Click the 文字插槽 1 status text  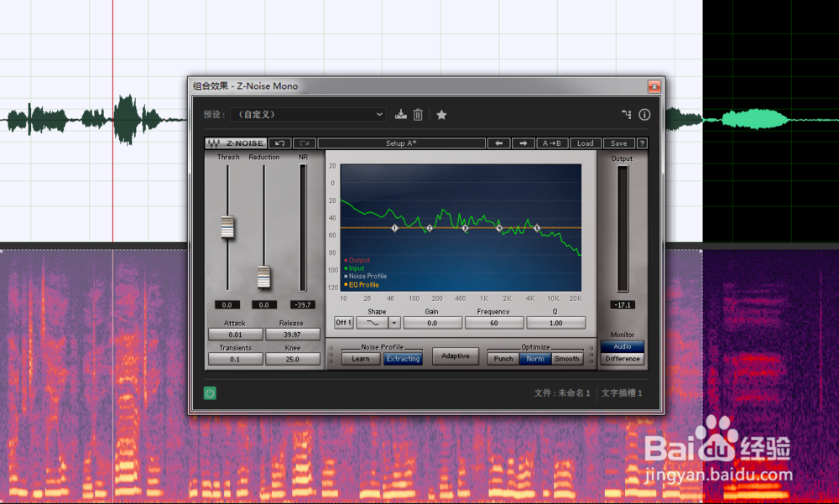621,393
